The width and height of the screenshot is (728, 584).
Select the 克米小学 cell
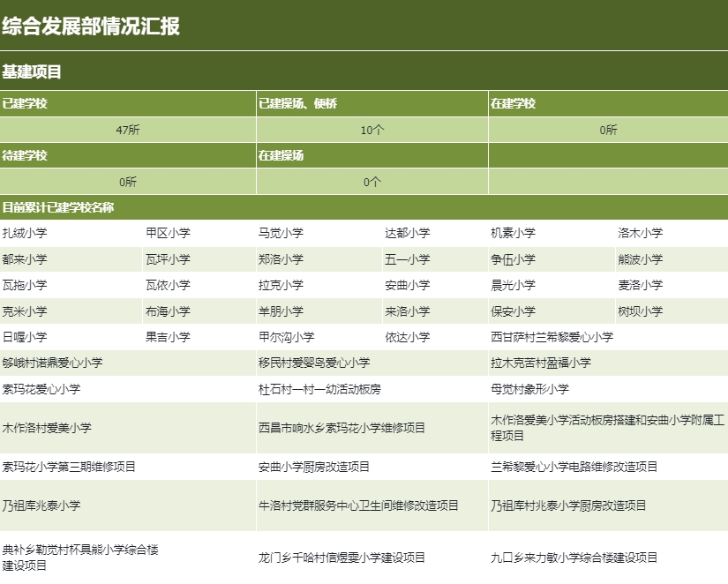(71, 311)
